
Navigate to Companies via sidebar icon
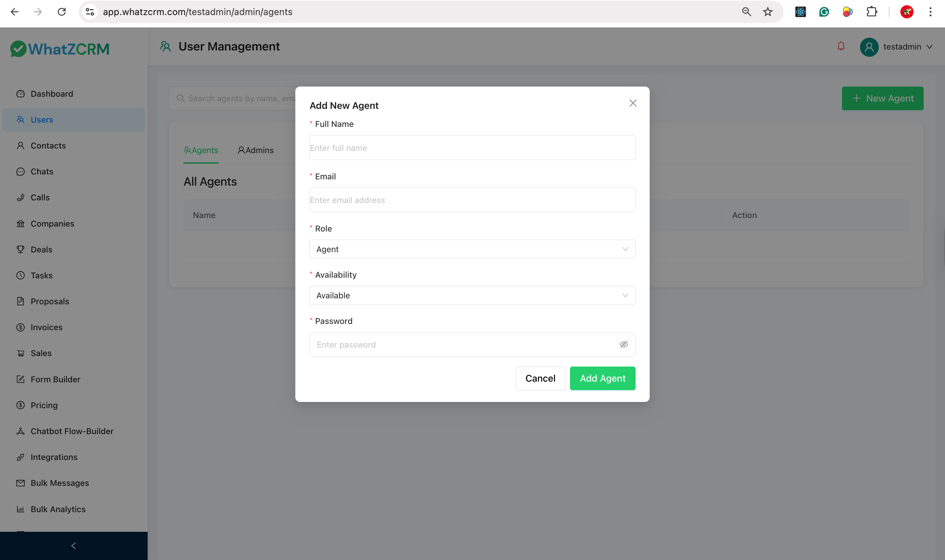point(21,223)
